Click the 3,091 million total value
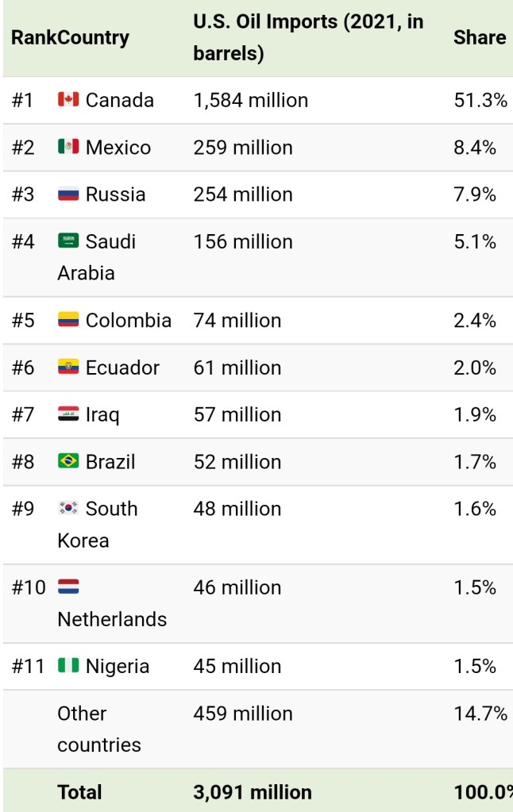 253,792
